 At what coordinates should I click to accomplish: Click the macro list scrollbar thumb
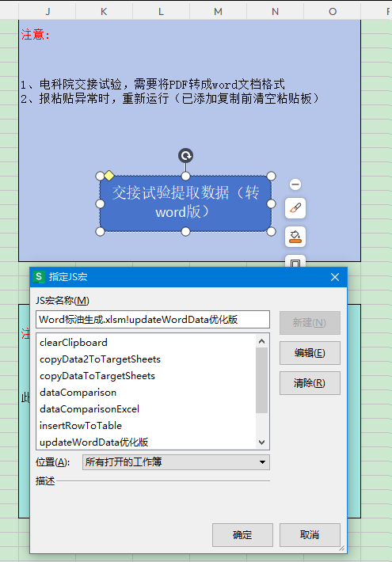262,380
